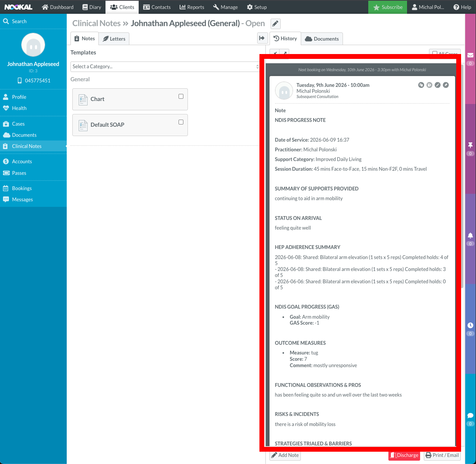Viewport: 476px width, 464px height.
Task: Open Accounts in the client sidebar
Action: point(33,161)
